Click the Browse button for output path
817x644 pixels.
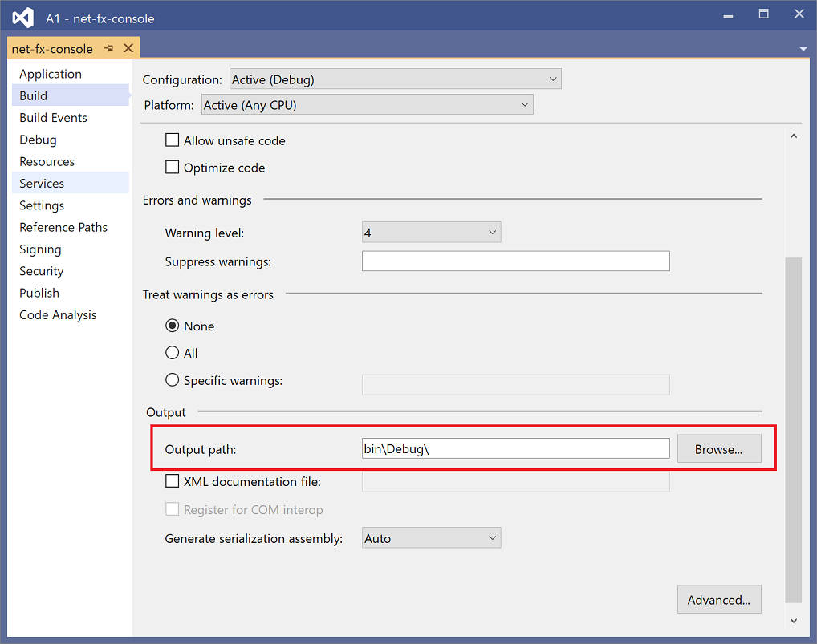click(719, 448)
